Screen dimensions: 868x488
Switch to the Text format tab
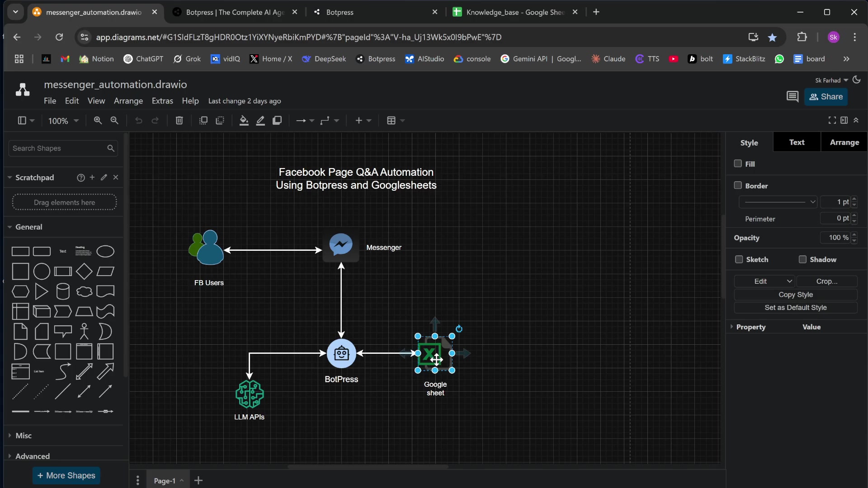click(797, 142)
